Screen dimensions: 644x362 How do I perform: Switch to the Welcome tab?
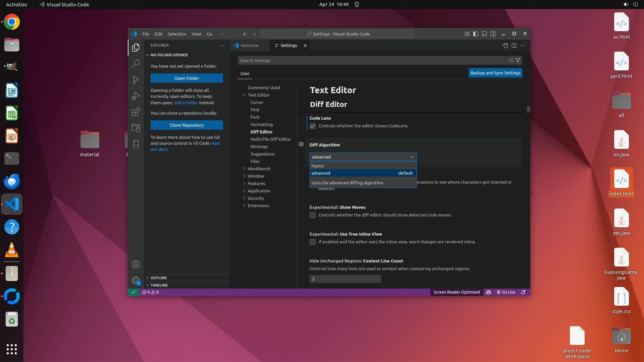(x=249, y=46)
